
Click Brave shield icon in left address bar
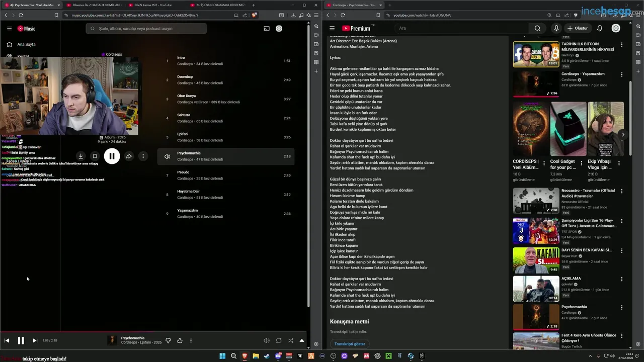tap(255, 15)
